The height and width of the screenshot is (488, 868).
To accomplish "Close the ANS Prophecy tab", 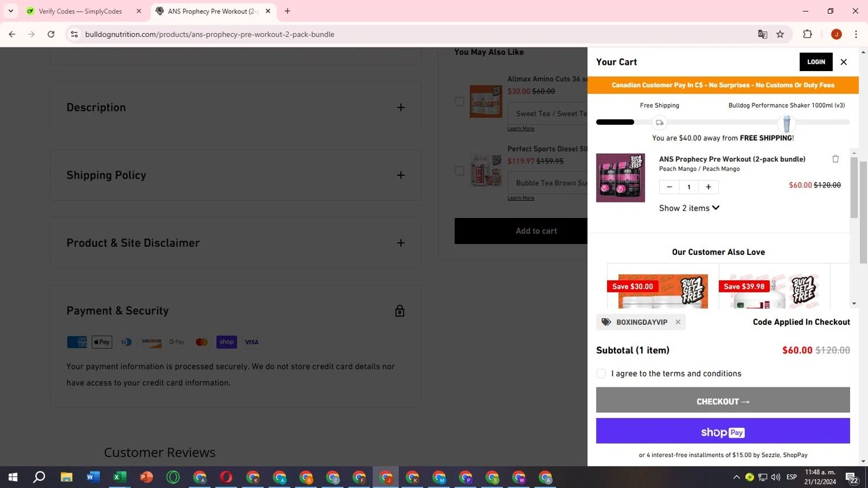I will tap(268, 11).
